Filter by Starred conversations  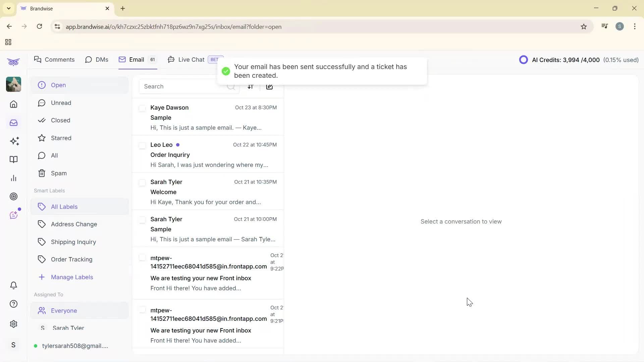click(61, 138)
